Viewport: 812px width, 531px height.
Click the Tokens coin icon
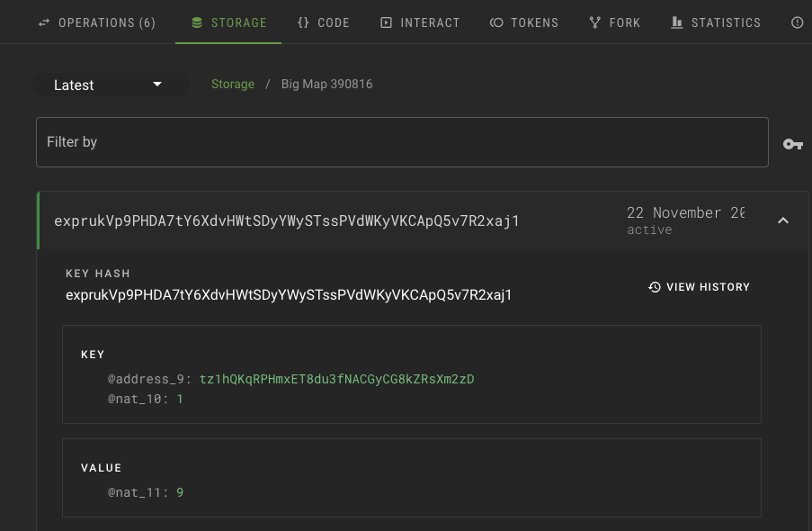tap(496, 22)
